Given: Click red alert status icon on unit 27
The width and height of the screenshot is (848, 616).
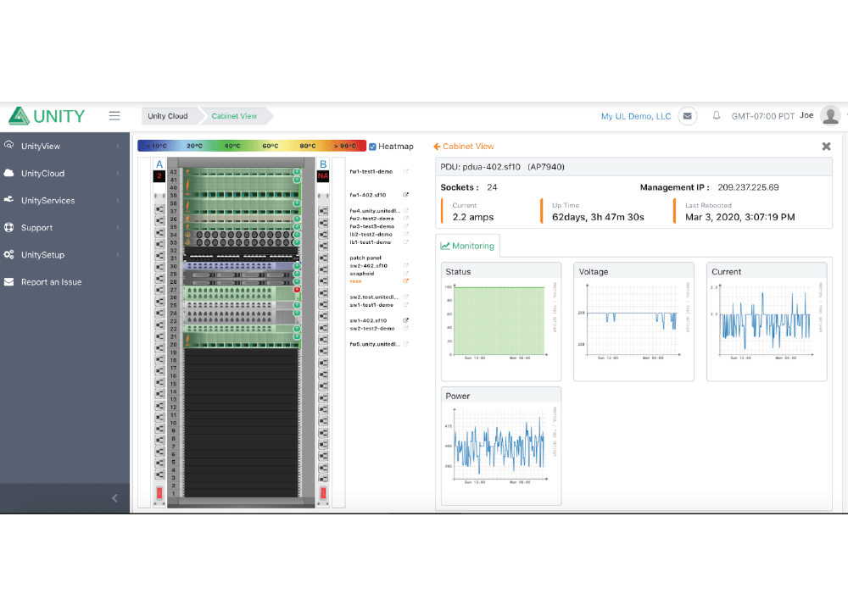Looking at the screenshot, I should (x=296, y=290).
